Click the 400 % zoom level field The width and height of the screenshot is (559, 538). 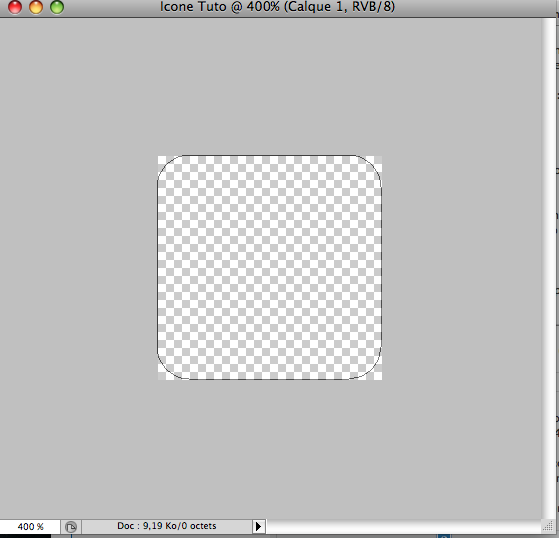pos(30,526)
